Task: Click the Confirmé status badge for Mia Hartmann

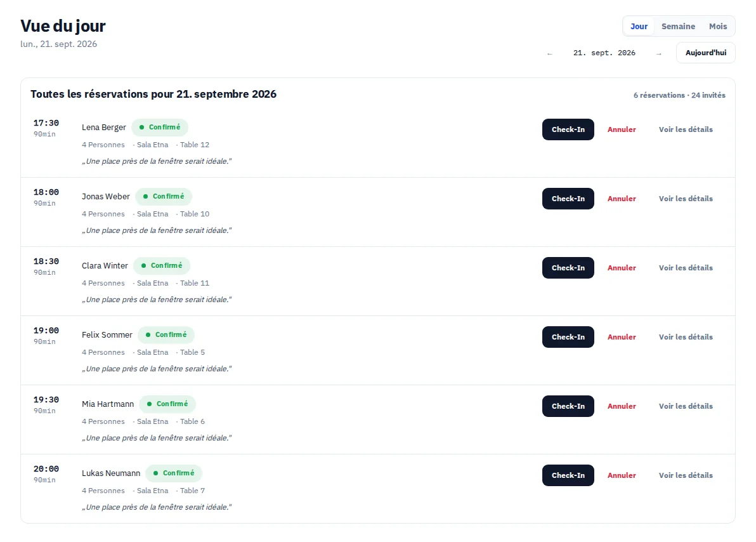Action: [x=167, y=404]
